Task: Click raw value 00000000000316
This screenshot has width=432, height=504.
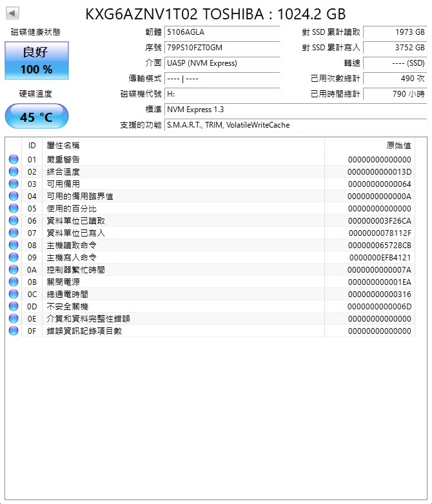Action: point(379,294)
